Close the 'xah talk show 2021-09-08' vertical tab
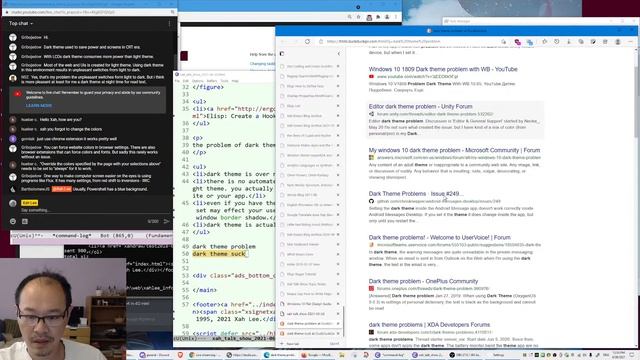640x360 pixels. click(338, 314)
